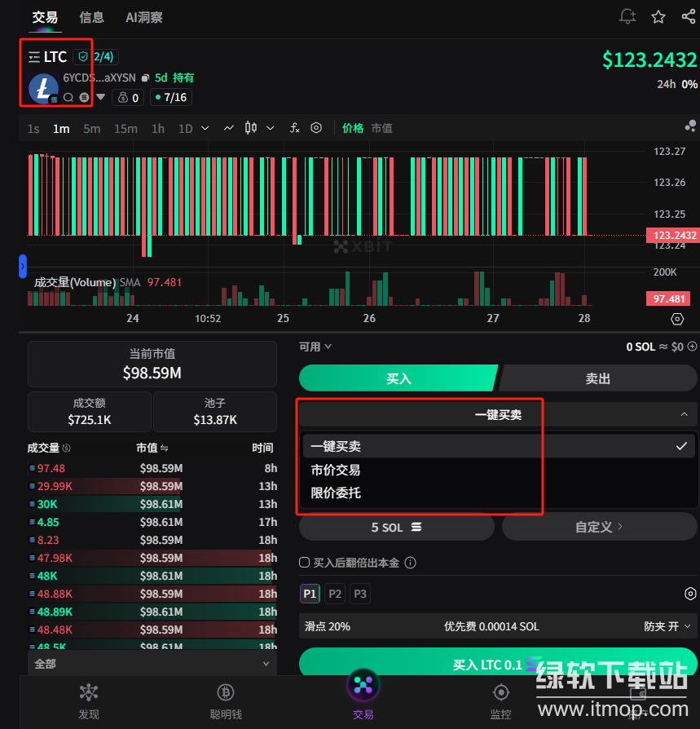
Task: Enable the 买入后翻倍出本金 checkbox
Action: tap(305, 563)
